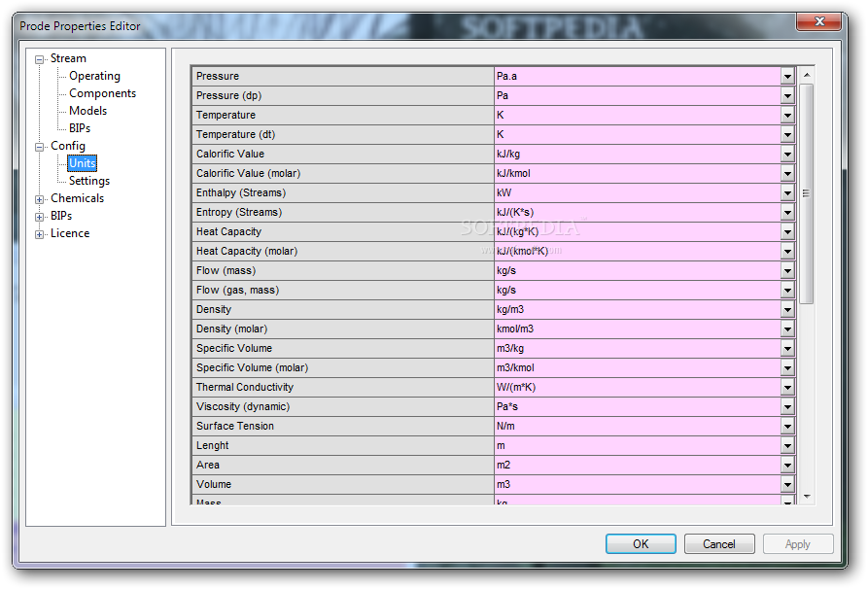The height and width of the screenshot is (589, 868).
Task: Select Components under Stream
Action: pos(102,93)
